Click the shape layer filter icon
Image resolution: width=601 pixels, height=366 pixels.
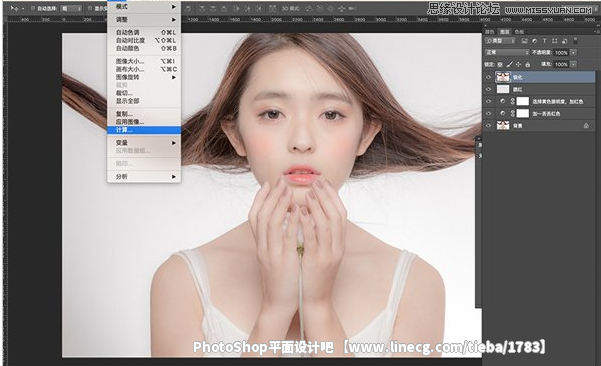pos(554,41)
